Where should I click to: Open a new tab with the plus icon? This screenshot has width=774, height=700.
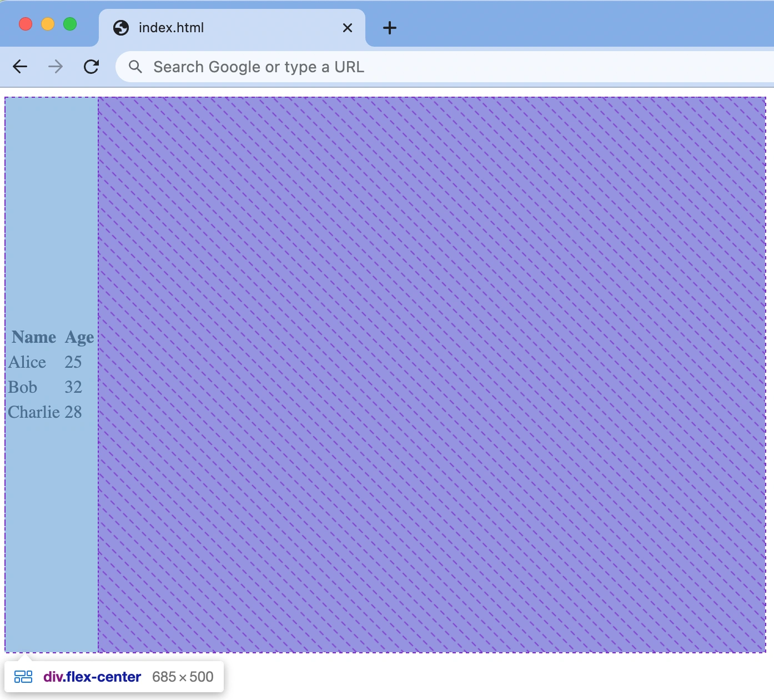tap(389, 28)
